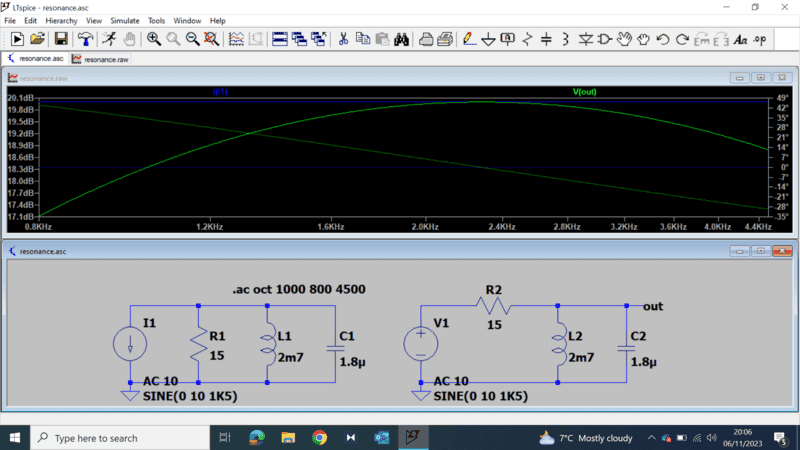The height and width of the screenshot is (450, 800).
Task: Click the Redo arrow
Action: click(682, 39)
